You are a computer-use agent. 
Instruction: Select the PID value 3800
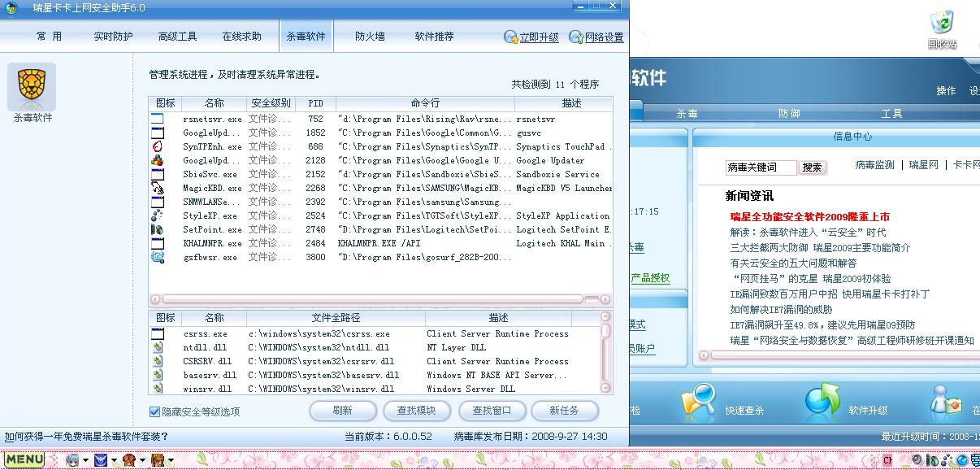[x=315, y=257]
